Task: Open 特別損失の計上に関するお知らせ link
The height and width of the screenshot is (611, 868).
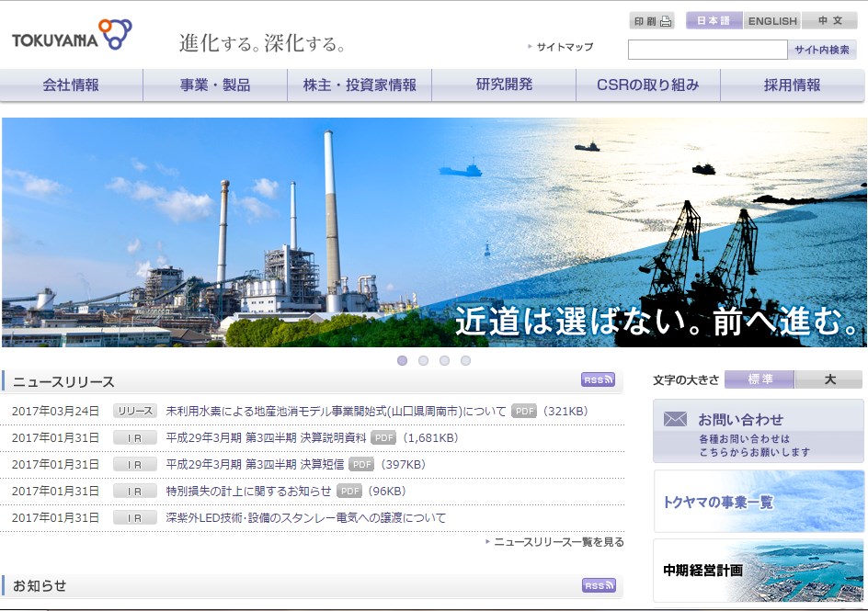Action: pos(248,491)
